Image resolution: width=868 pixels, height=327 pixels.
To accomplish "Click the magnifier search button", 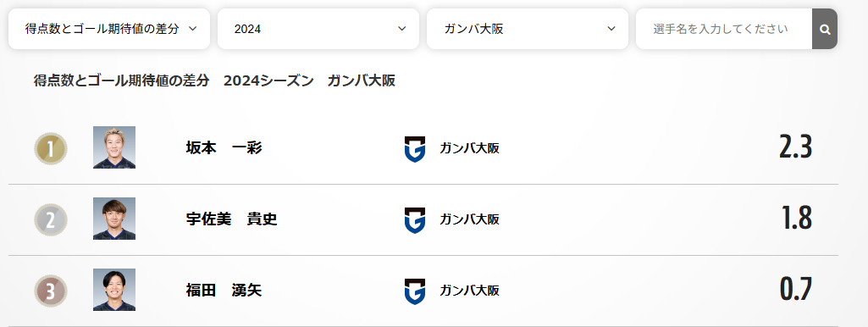I will click(x=825, y=29).
